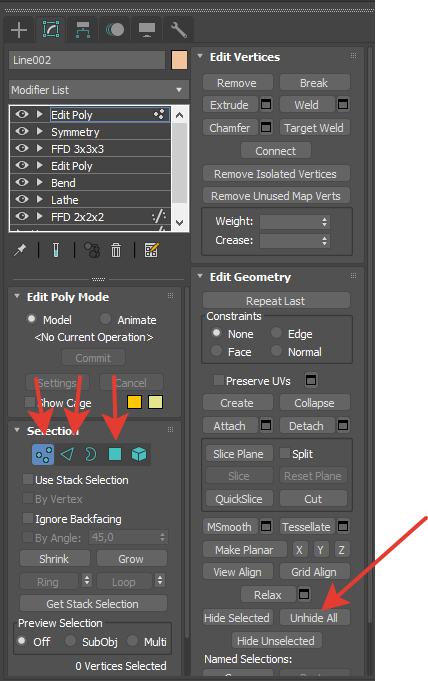Image resolution: width=428 pixels, height=681 pixels.
Task: Enable the Ignore Backfacing checkbox
Action: coord(28,518)
